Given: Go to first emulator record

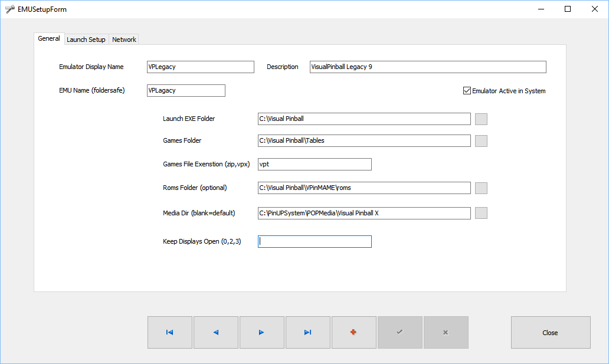Looking at the screenshot, I should 170,333.
